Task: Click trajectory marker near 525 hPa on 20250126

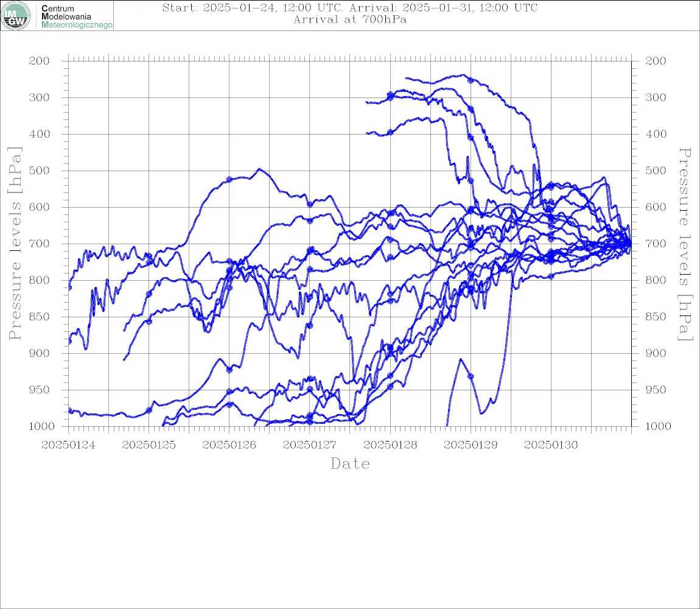Action: click(229, 180)
